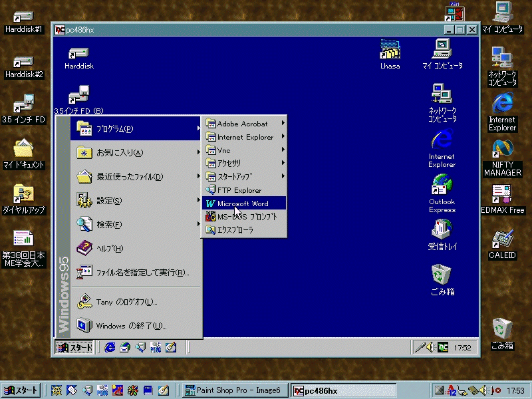Launch Microsoft Word from the Programs submenu
Viewport: 532px width, 399px height.
pos(244,203)
